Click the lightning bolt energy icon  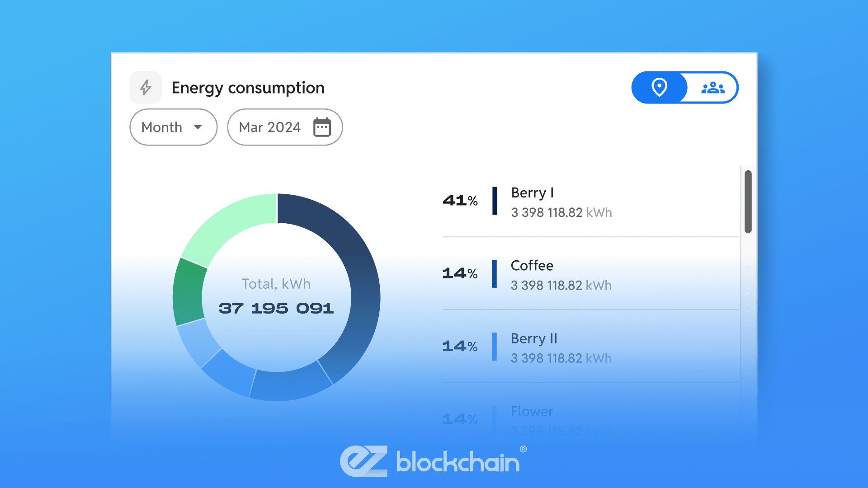[146, 87]
